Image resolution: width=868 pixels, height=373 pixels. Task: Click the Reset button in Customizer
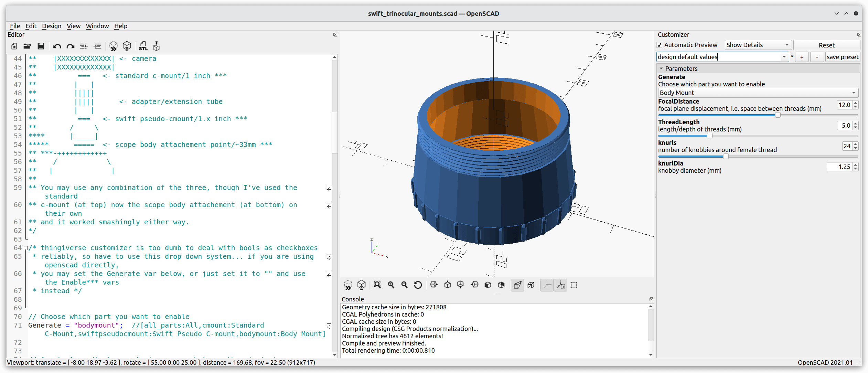point(826,45)
